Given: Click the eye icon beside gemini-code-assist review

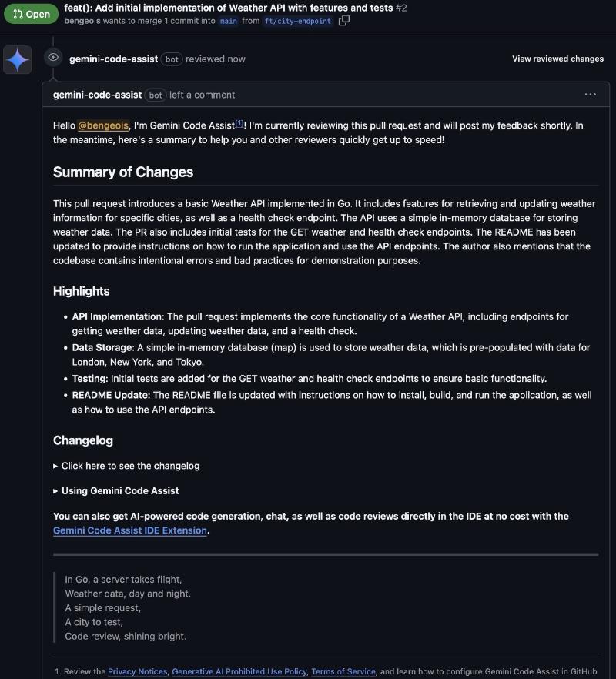Looking at the screenshot, I should tap(52, 58).
